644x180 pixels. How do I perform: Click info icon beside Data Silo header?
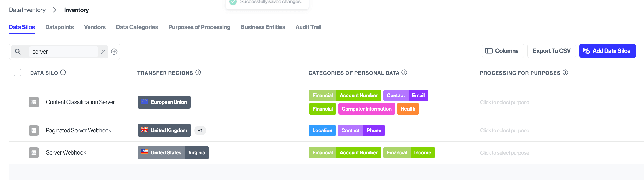pos(63,72)
